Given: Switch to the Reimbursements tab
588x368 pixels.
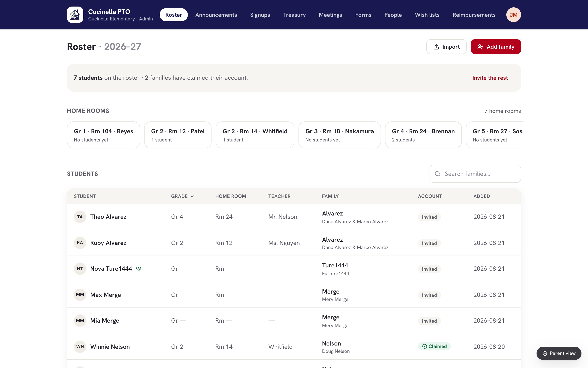Looking at the screenshot, I should click(x=474, y=15).
